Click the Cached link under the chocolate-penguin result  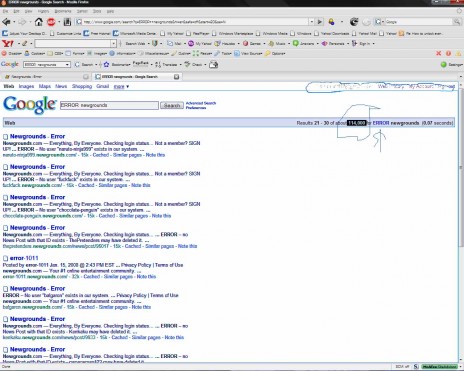(107, 216)
